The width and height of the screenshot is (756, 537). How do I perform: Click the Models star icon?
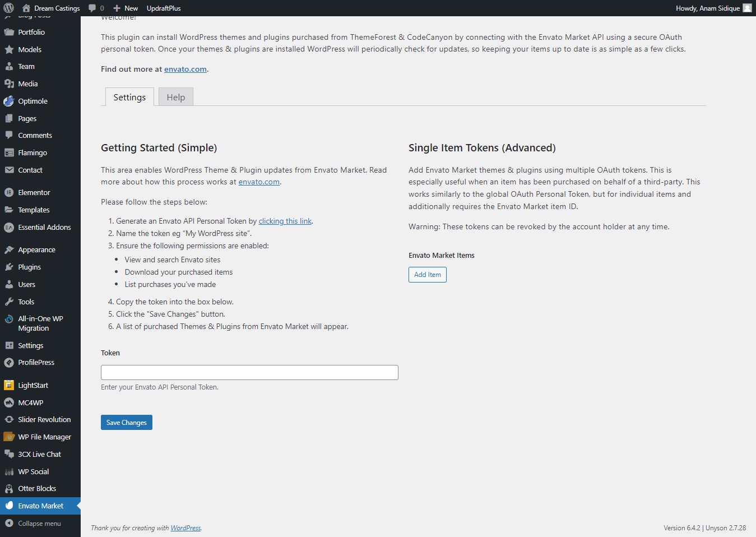point(9,49)
